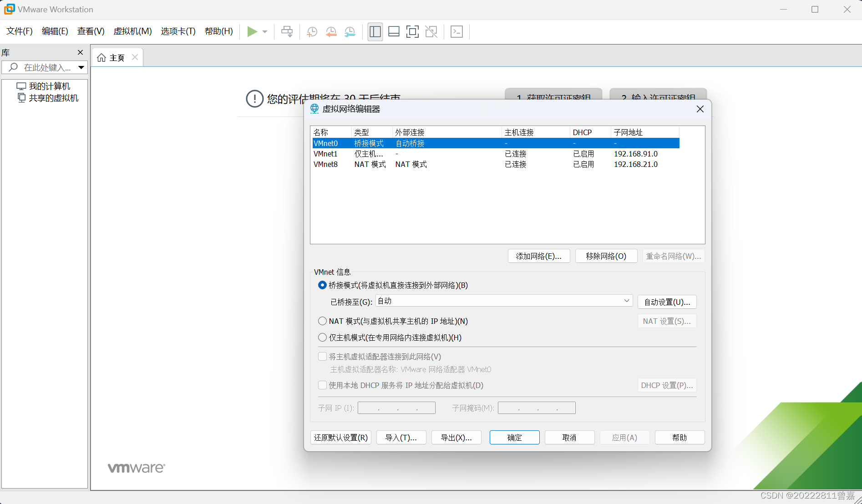Screen dimensions: 862x504
Task: Click the 共享的虚拟机 icon
Action: 21,98
